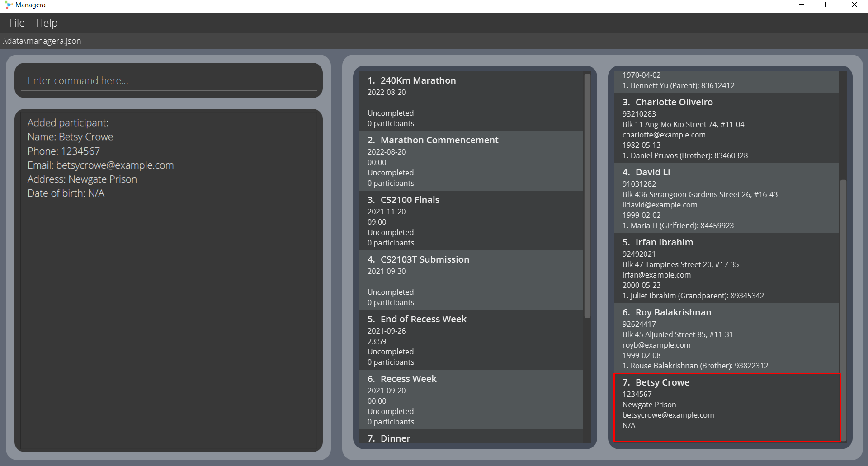Click next-of-kin Rouse Balakrishnan (Brother)

click(695, 366)
